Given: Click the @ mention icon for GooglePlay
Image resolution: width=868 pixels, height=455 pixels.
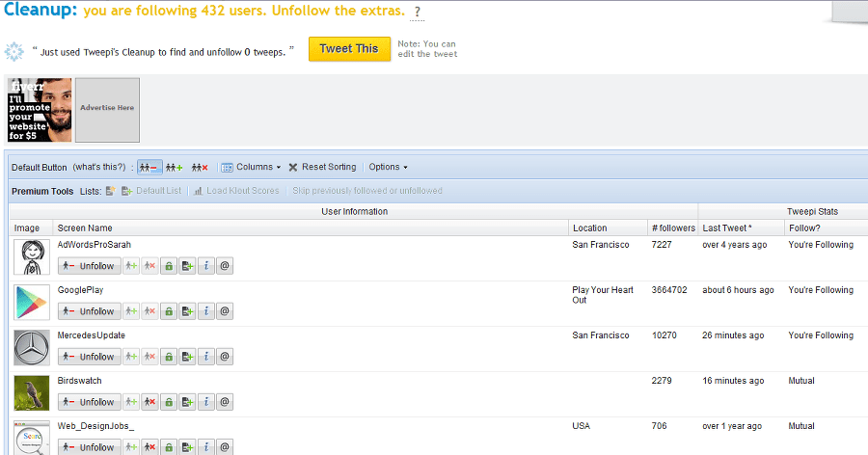Looking at the screenshot, I should 224,311.
